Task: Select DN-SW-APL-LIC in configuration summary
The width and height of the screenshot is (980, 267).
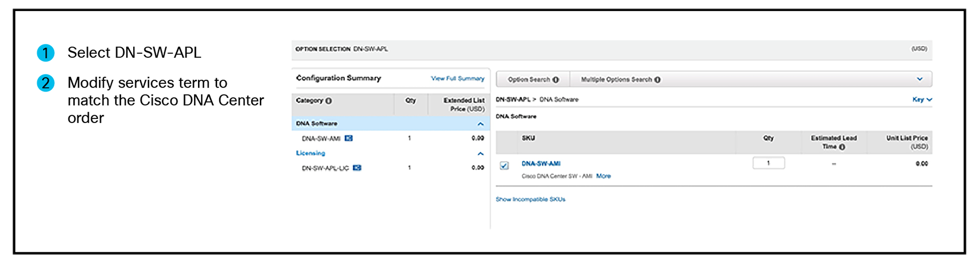Action: tap(325, 168)
